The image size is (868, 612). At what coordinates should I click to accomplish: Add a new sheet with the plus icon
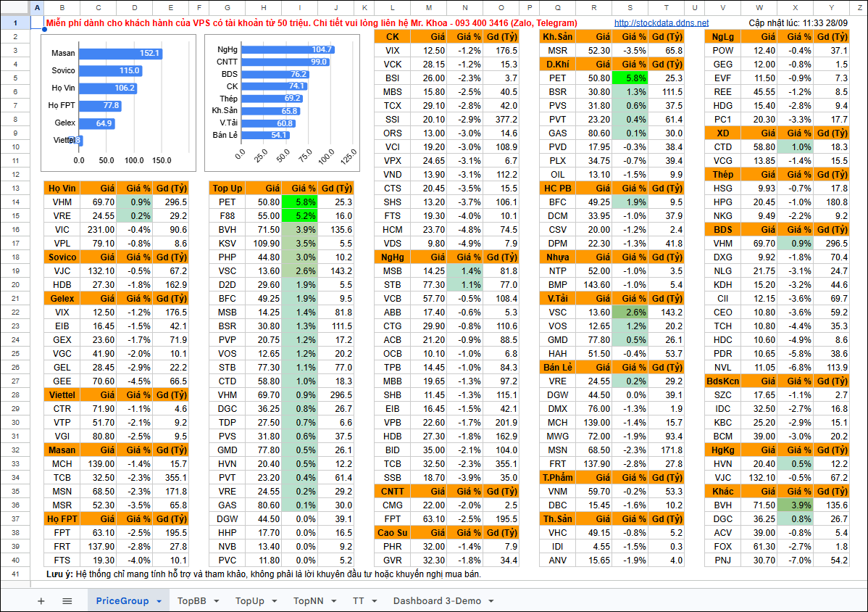(x=41, y=601)
